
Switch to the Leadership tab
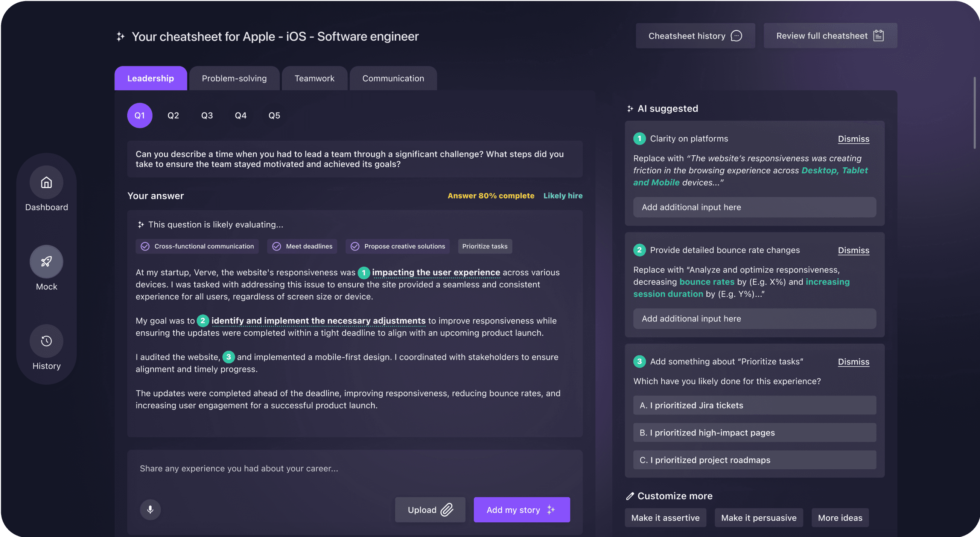pyautogui.click(x=151, y=78)
